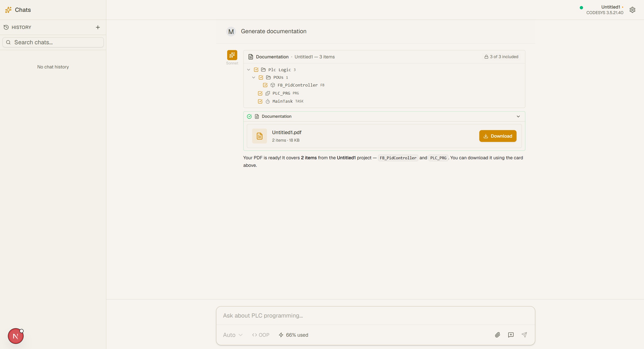Focus the Ask about PLC programming input
Viewport: 644px width, 349px height.
(375, 316)
